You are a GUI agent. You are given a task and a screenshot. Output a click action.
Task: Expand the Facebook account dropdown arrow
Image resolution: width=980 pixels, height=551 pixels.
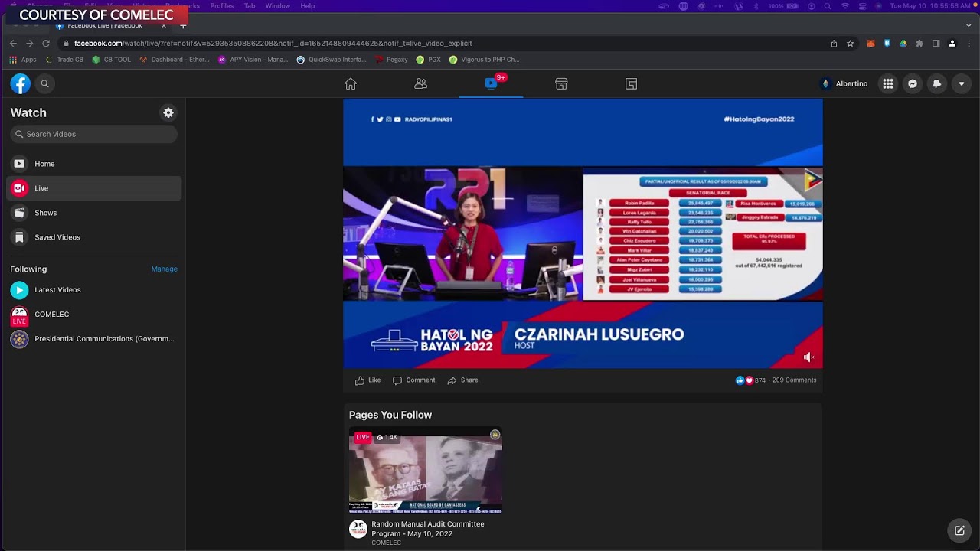coord(962,83)
